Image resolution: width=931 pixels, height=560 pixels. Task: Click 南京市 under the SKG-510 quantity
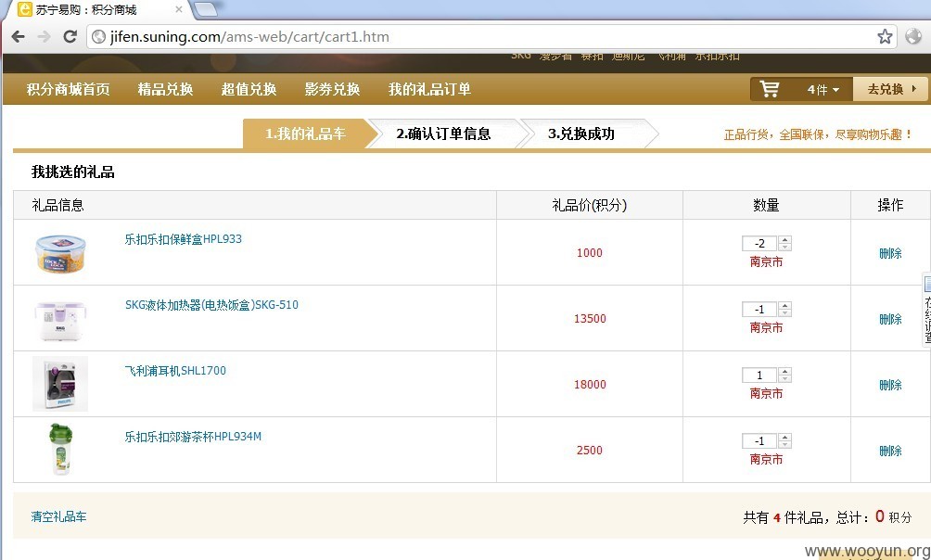[x=766, y=328]
